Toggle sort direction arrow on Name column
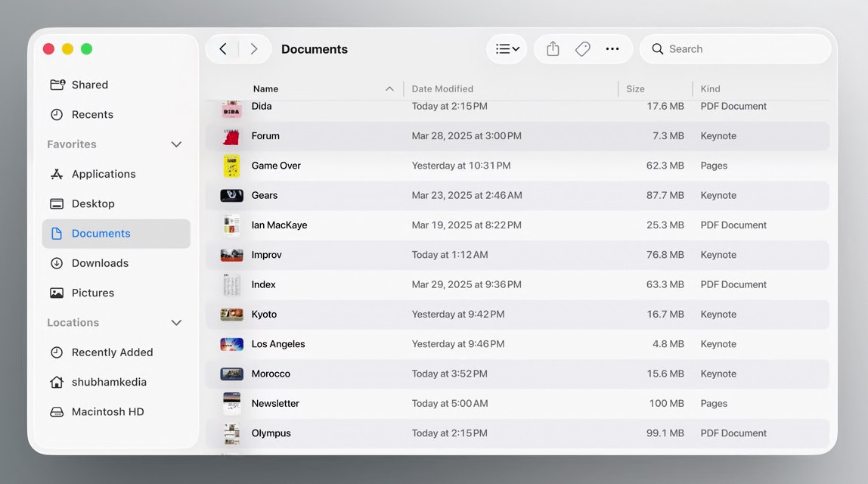868x484 pixels. click(x=389, y=88)
